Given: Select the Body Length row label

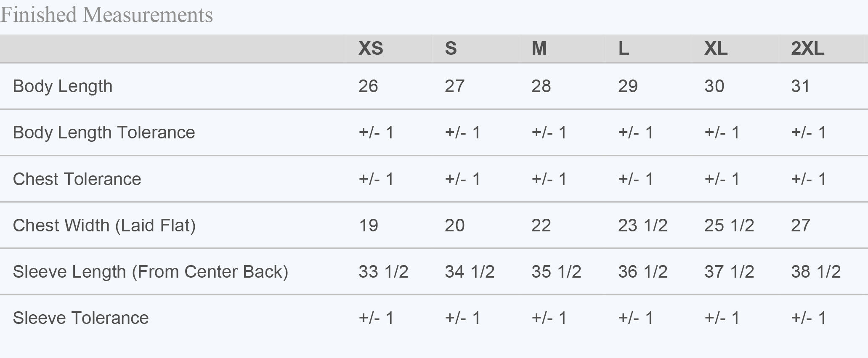Looking at the screenshot, I should pyautogui.click(x=63, y=86).
